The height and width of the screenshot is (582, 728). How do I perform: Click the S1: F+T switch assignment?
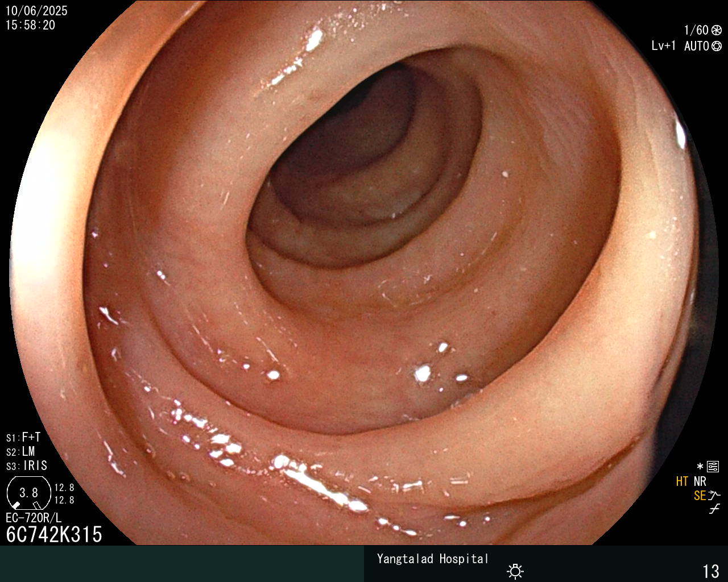23,437
